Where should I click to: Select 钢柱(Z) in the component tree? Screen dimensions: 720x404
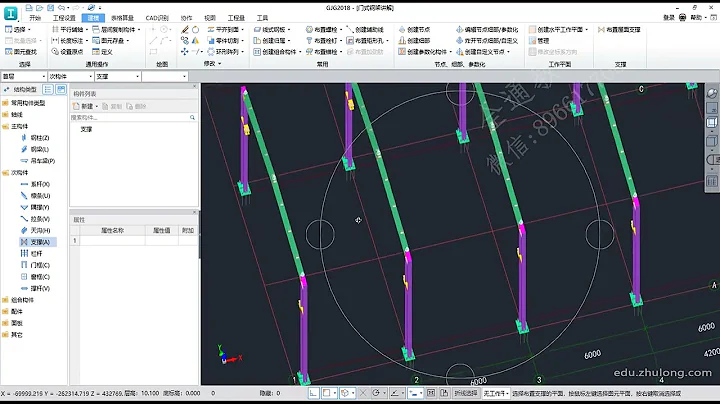tap(35, 138)
